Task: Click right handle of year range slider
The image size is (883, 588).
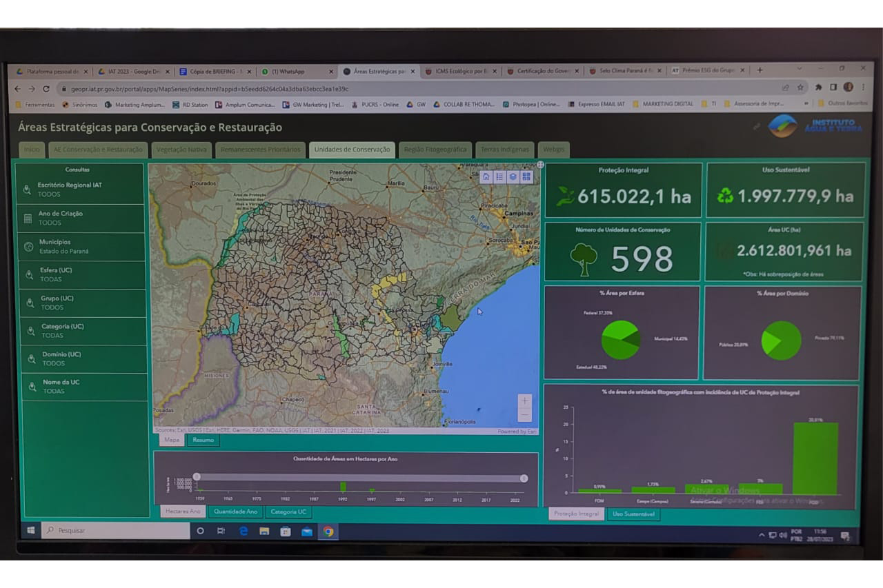Action: click(524, 478)
